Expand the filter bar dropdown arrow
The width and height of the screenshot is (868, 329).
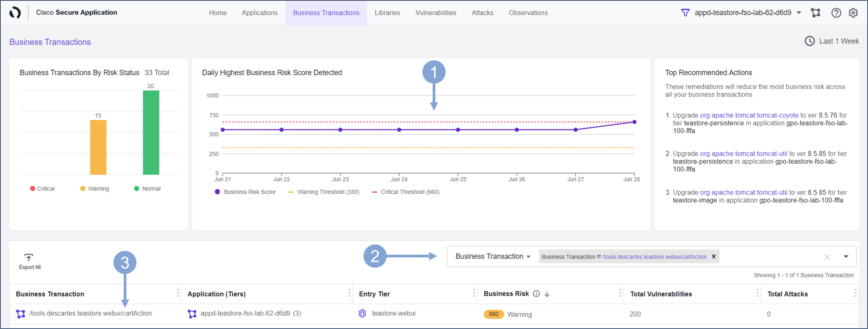845,257
